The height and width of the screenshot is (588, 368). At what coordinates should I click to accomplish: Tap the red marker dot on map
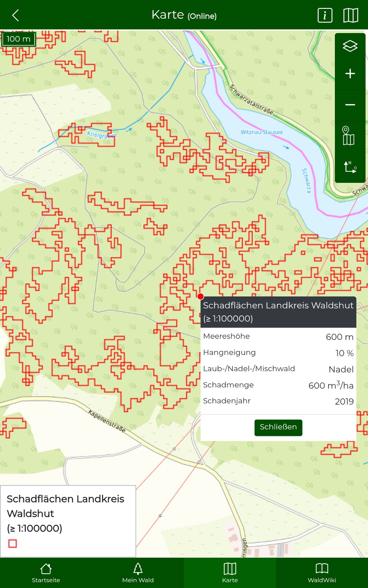tap(201, 297)
